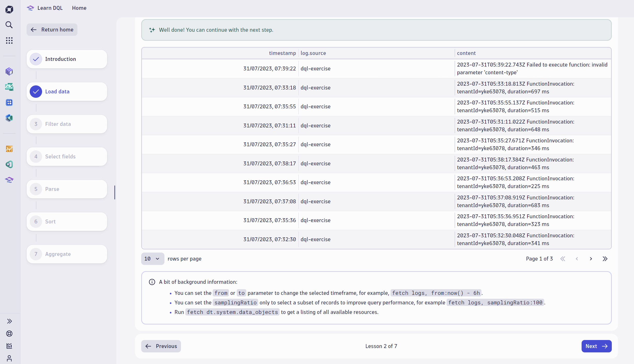Open rows per page dropdown
The height and width of the screenshot is (364, 634).
[153, 259]
